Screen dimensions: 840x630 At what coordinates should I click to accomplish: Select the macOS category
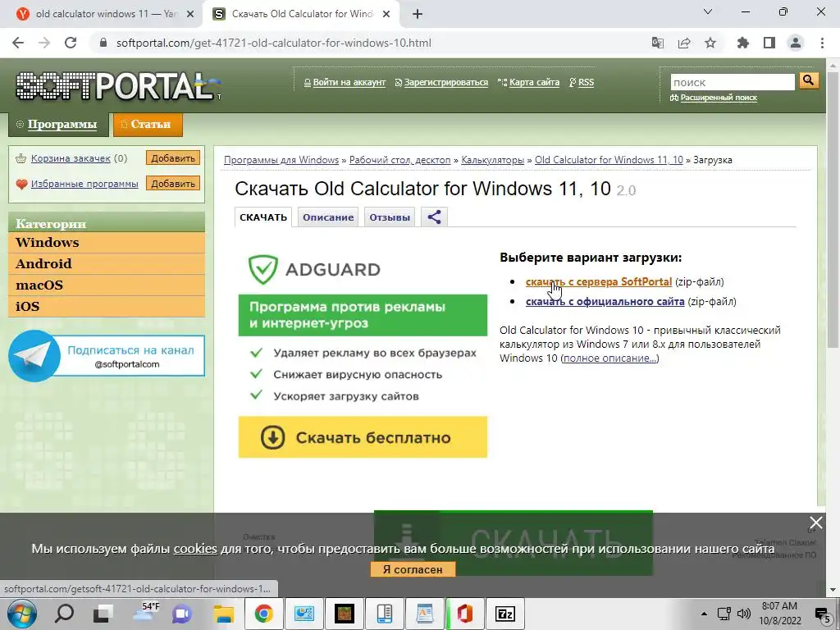[107, 285]
